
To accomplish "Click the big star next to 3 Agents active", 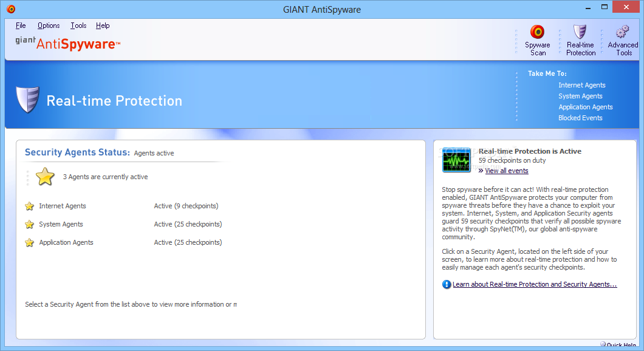I will tap(45, 177).
